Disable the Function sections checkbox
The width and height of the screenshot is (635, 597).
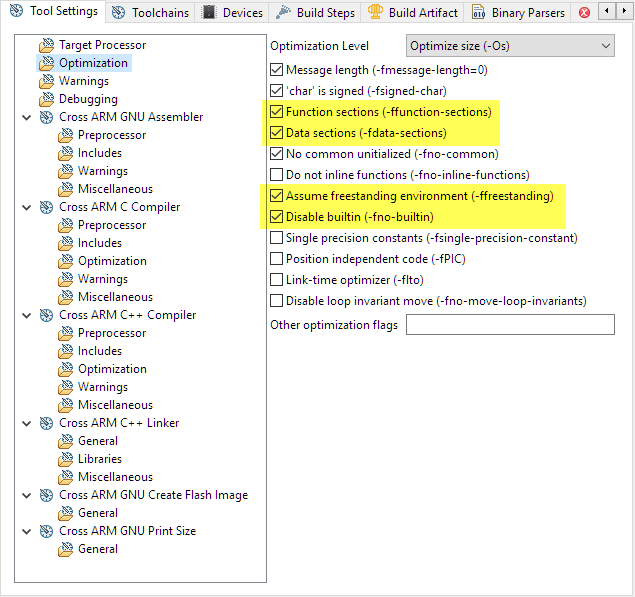277,112
